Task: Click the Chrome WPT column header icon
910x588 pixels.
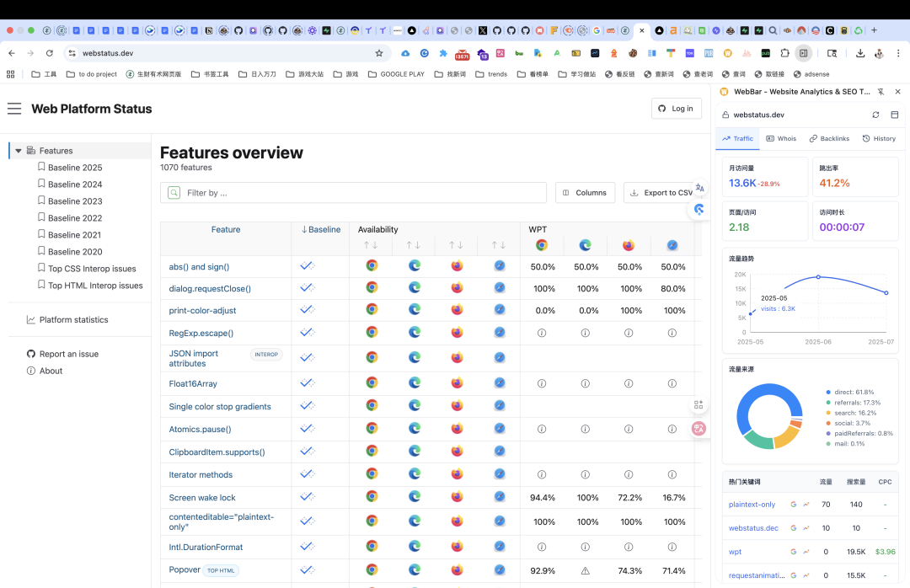Action: (542, 245)
